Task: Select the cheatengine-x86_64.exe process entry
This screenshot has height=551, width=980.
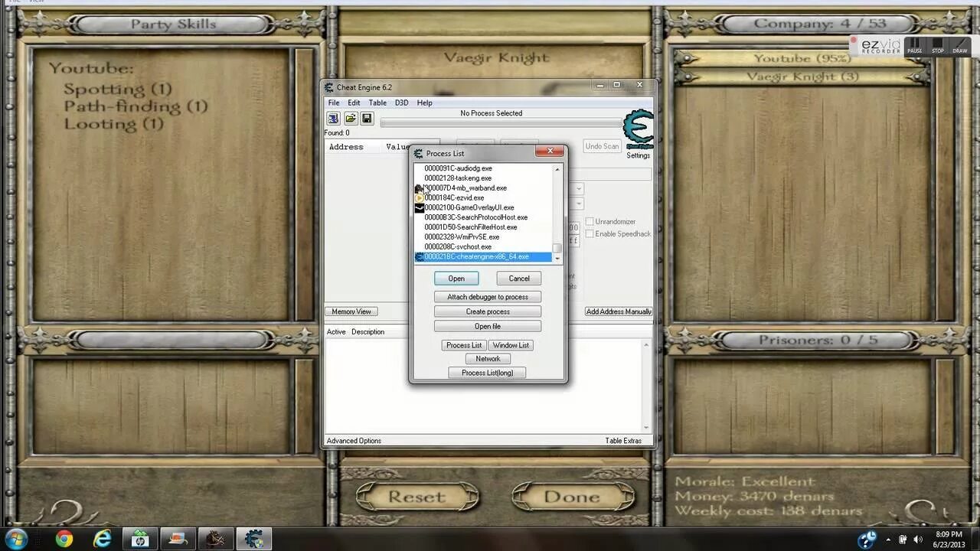Action: (x=482, y=257)
